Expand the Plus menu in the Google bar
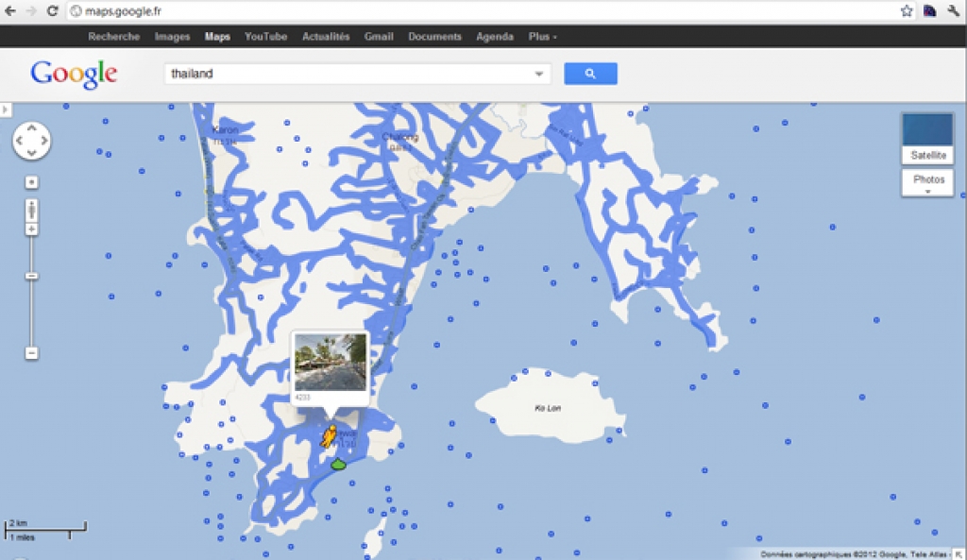 pyautogui.click(x=542, y=37)
